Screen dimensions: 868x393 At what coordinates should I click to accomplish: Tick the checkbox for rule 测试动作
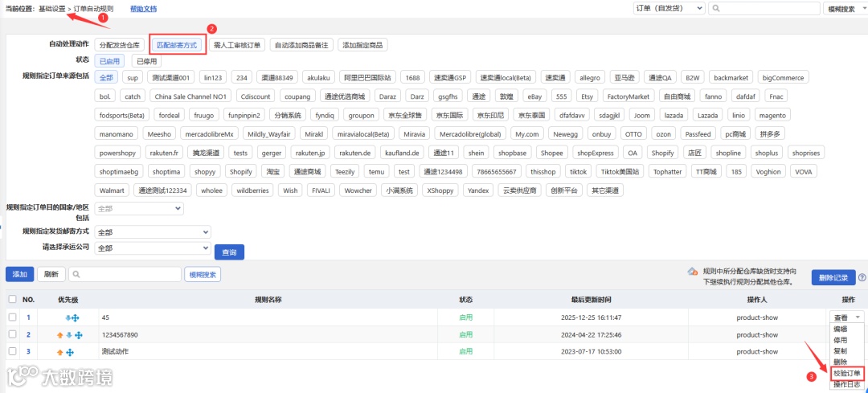point(13,351)
